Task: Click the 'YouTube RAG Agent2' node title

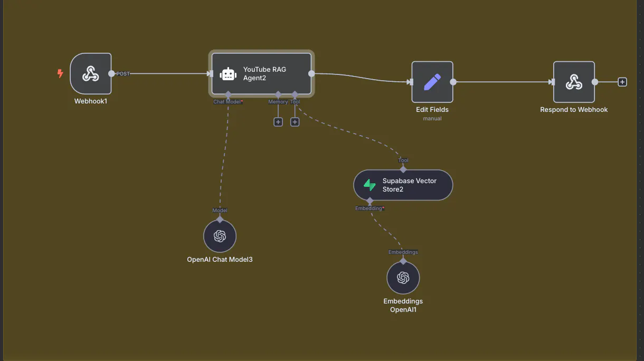Action: click(x=264, y=74)
